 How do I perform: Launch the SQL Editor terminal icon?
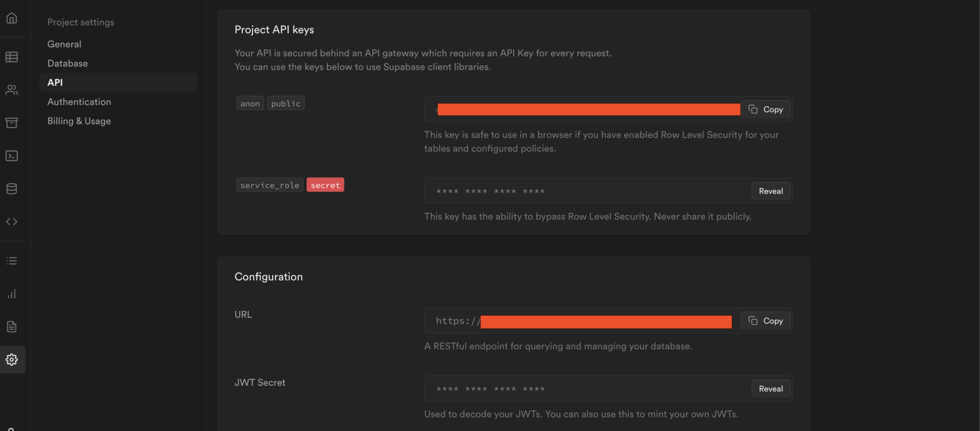coord(12,156)
